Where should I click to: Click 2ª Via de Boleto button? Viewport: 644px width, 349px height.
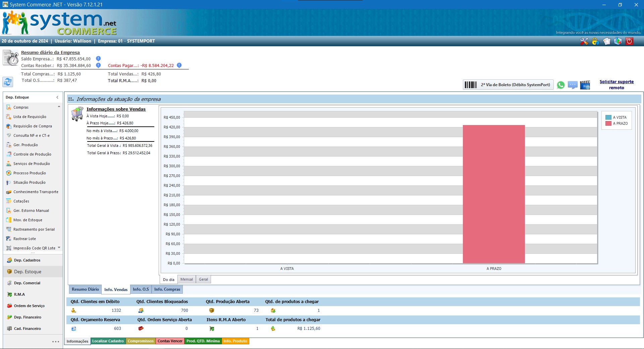point(508,85)
